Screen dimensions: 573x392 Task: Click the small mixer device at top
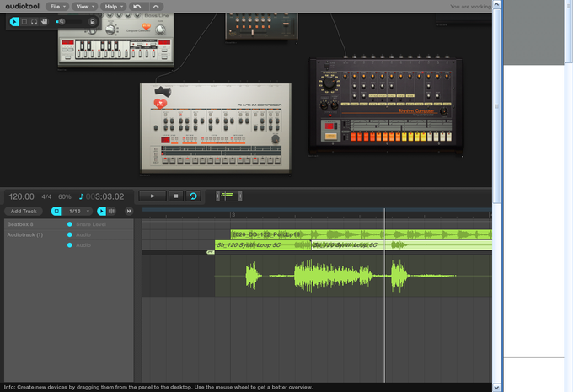pos(261,26)
